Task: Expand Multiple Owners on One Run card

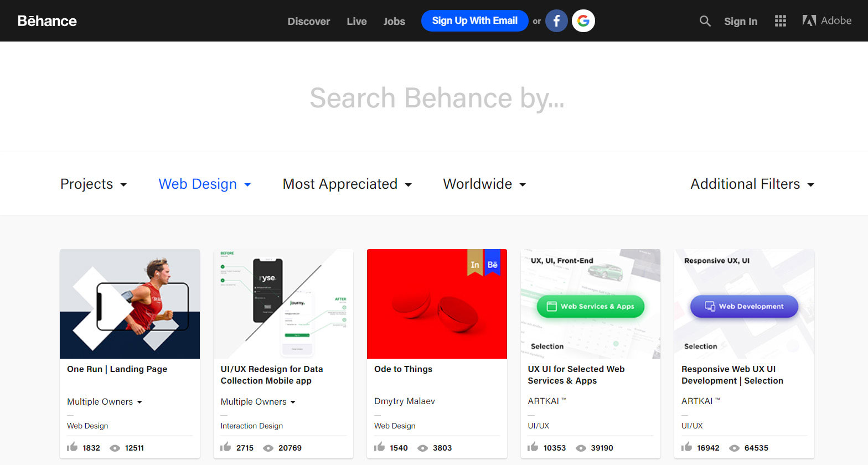Action: pyautogui.click(x=105, y=402)
